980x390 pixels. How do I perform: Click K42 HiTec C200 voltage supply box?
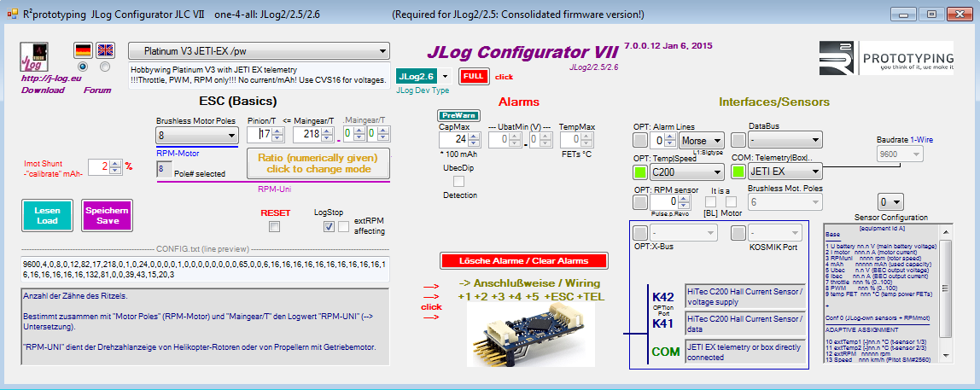[745, 296]
